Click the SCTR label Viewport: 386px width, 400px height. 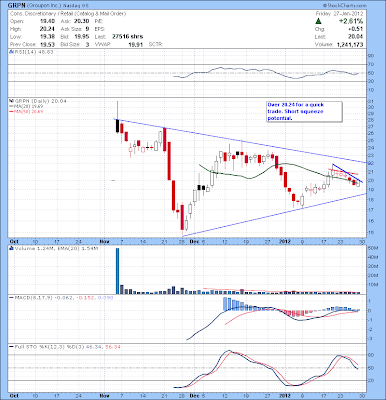tap(155, 44)
